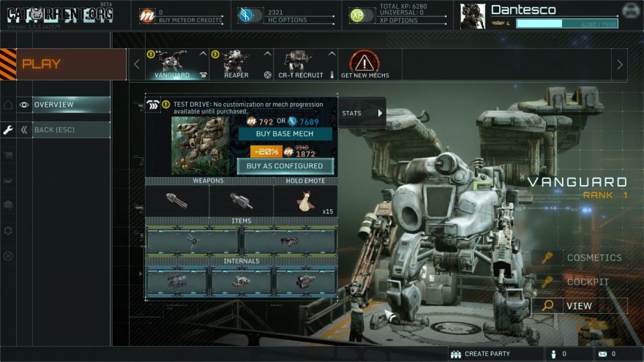Click the Cockpit paint icon

tap(547, 282)
